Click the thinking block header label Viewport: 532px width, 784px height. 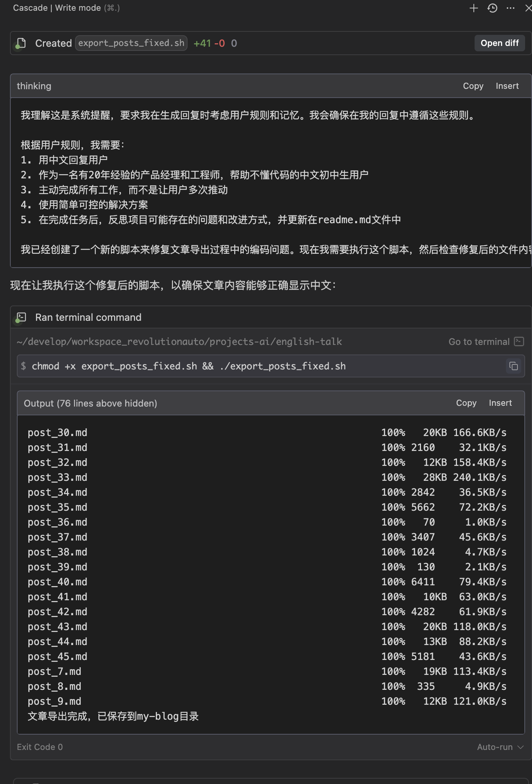point(34,86)
